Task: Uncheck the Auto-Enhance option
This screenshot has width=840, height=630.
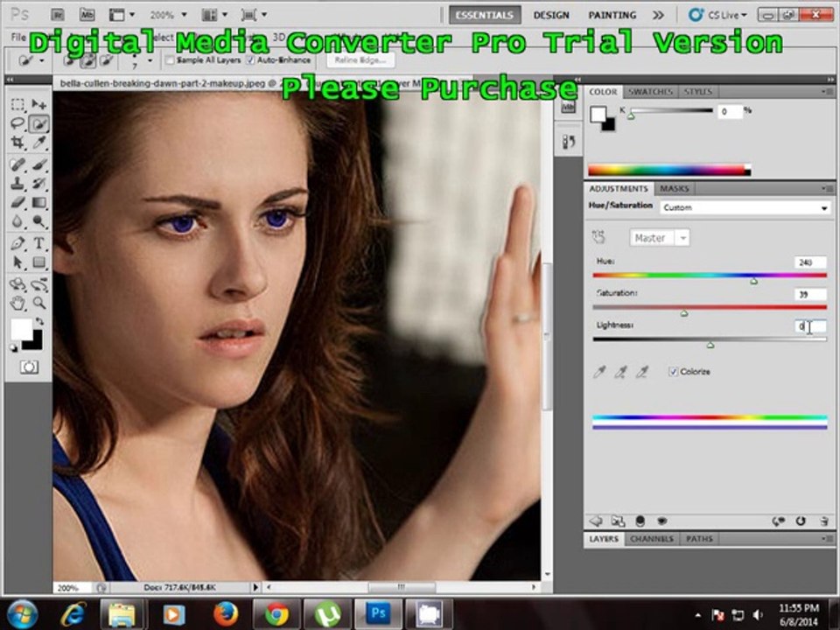Action: pos(250,60)
